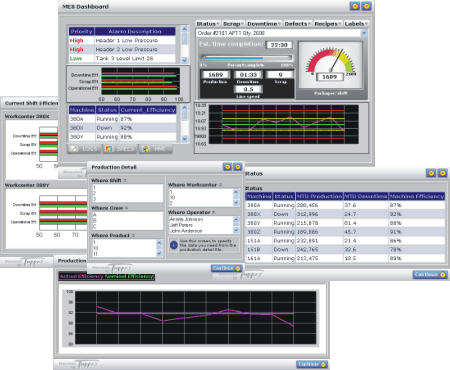Click MTD Production column header in Status window

[319, 196]
